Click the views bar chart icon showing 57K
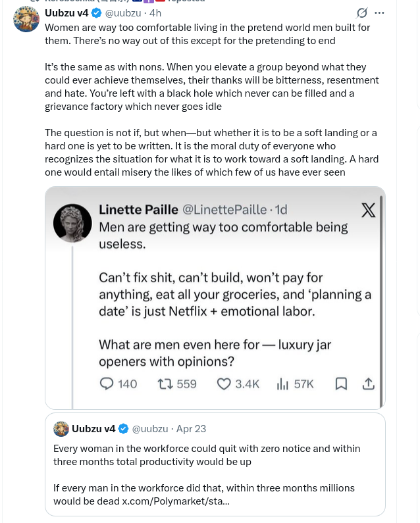420x523 pixels. point(282,384)
